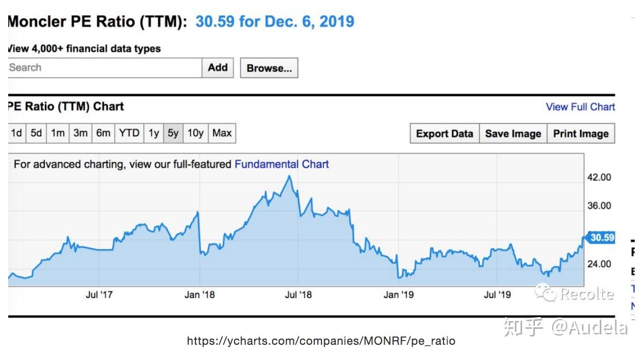Choose the 6m time range
Image resolution: width=644 pixels, height=353 pixels.
[103, 133]
